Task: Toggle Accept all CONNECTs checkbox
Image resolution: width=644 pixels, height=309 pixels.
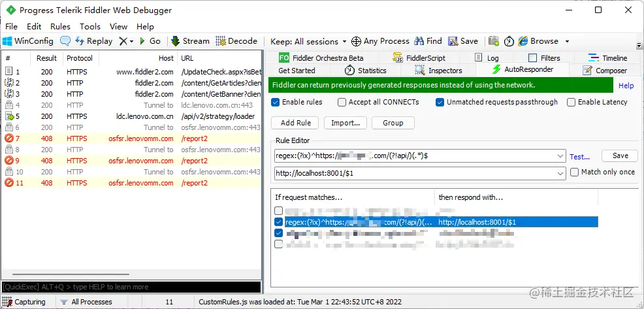Action: click(x=342, y=103)
